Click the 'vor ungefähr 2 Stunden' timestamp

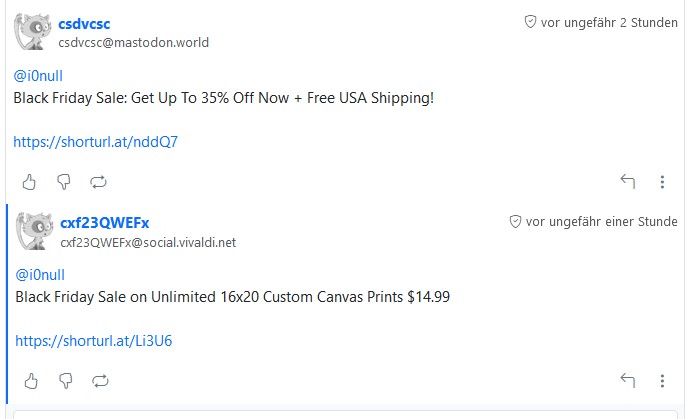click(608, 22)
